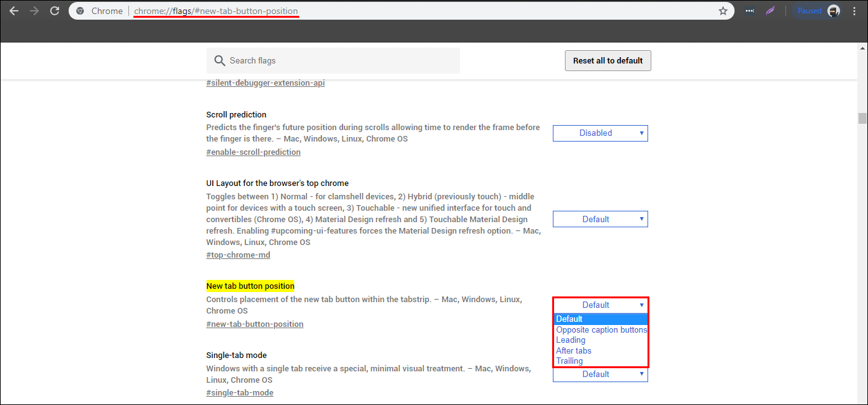Select After tabs option
The height and width of the screenshot is (405, 868).
click(x=600, y=350)
